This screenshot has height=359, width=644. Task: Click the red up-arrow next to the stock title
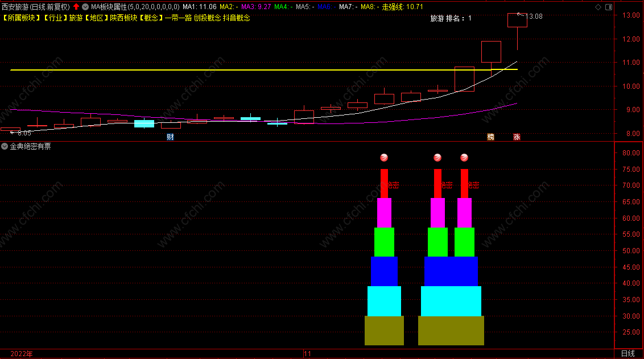tap(76, 7)
